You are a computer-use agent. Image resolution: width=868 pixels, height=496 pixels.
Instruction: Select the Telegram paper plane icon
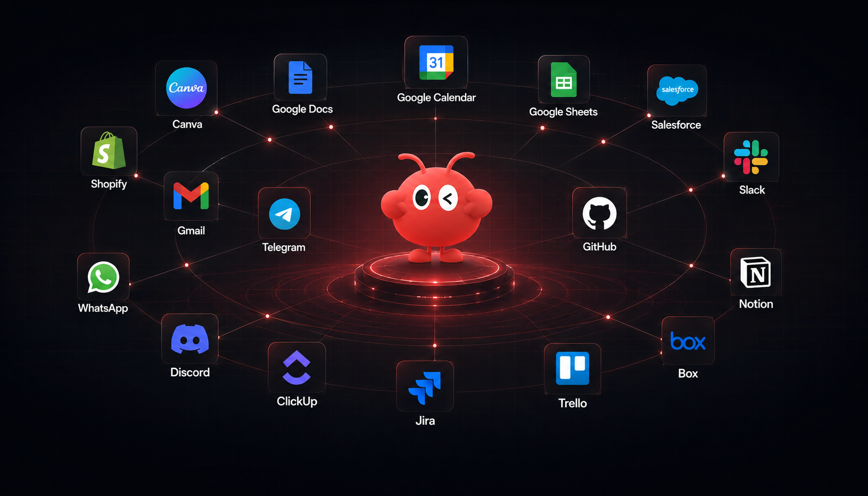coord(284,213)
